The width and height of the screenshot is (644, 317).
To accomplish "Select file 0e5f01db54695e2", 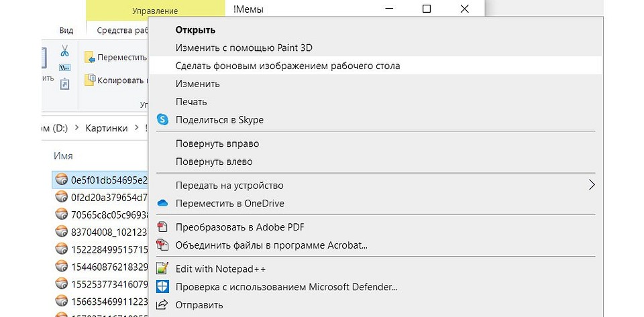I will coord(100,180).
